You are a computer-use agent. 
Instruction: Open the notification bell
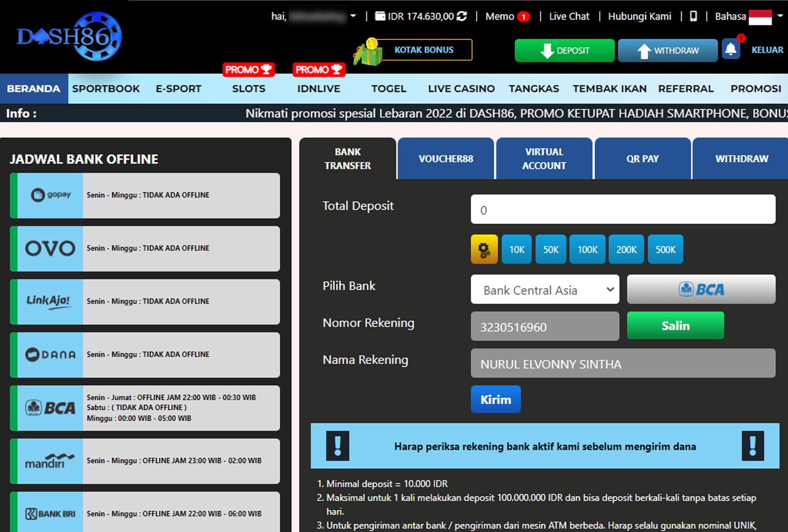731,49
